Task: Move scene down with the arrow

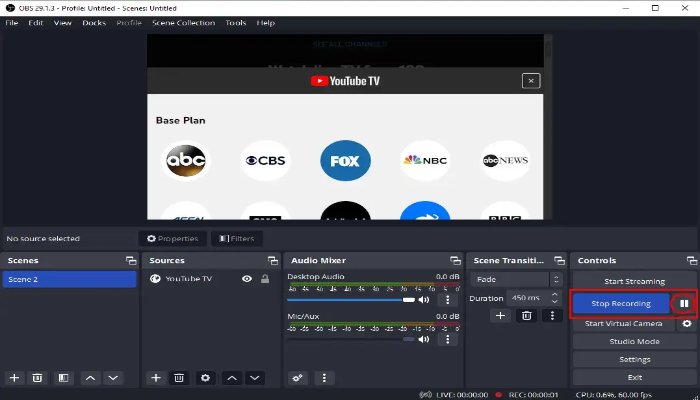Action: point(113,378)
